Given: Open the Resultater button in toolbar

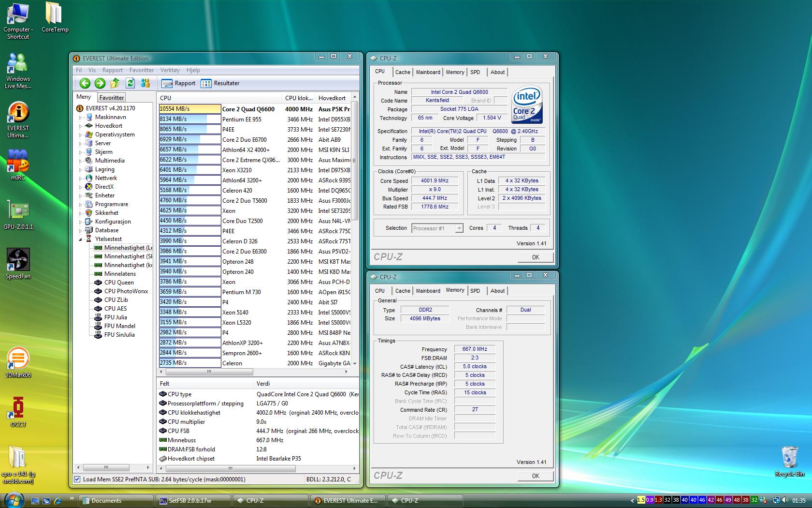Looking at the screenshot, I should point(220,83).
